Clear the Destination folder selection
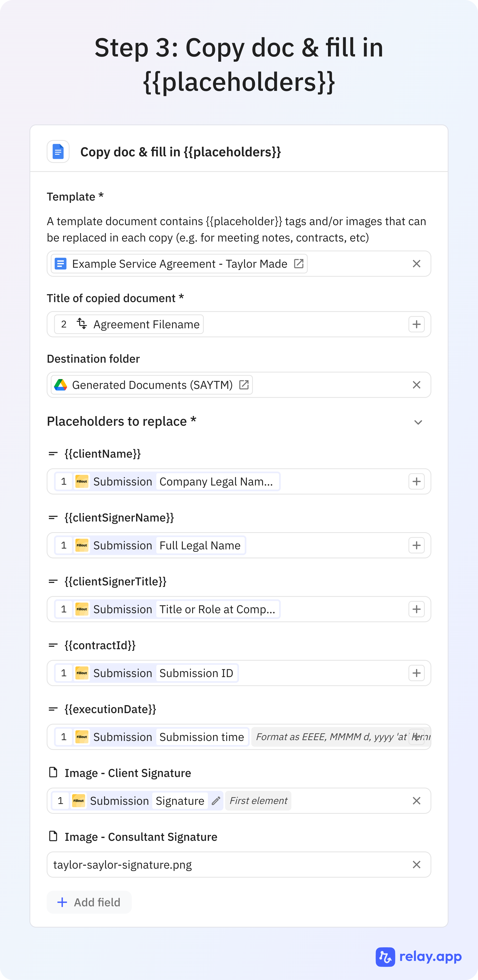The height and width of the screenshot is (980, 478). coord(416,385)
